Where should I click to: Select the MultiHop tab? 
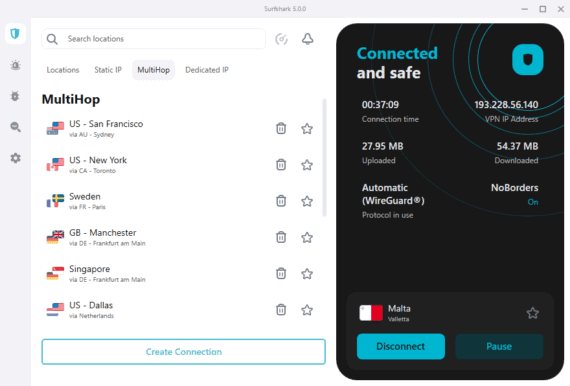(153, 70)
